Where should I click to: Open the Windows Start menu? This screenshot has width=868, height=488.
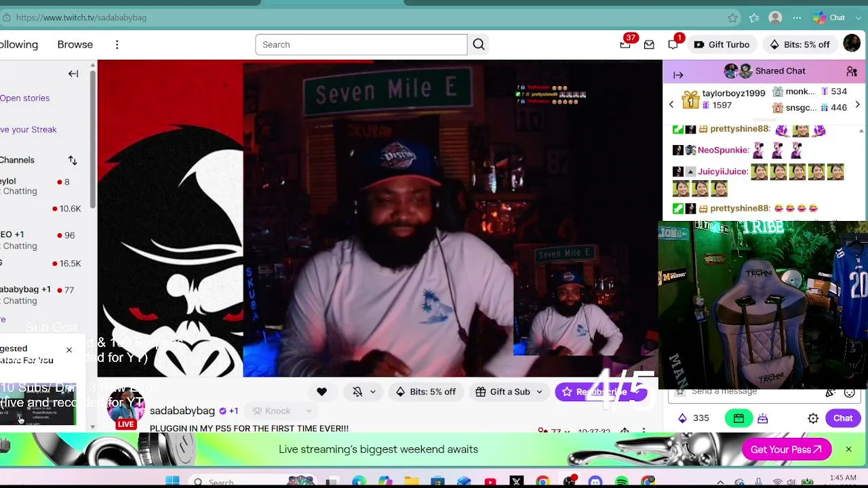click(x=172, y=481)
